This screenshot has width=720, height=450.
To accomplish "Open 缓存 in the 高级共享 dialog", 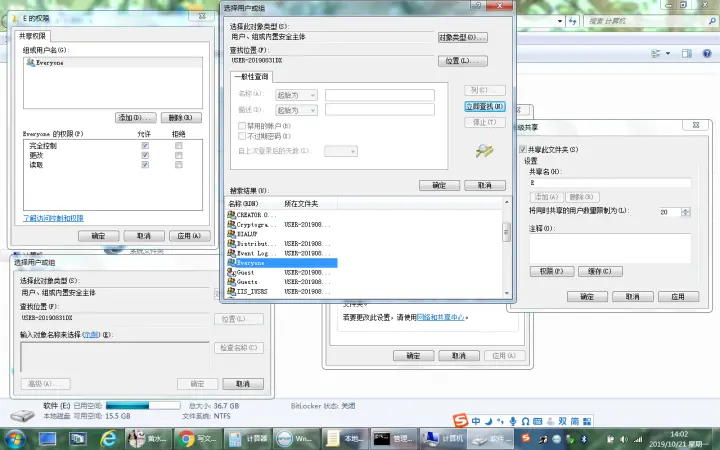I will [x=600, y=271].
